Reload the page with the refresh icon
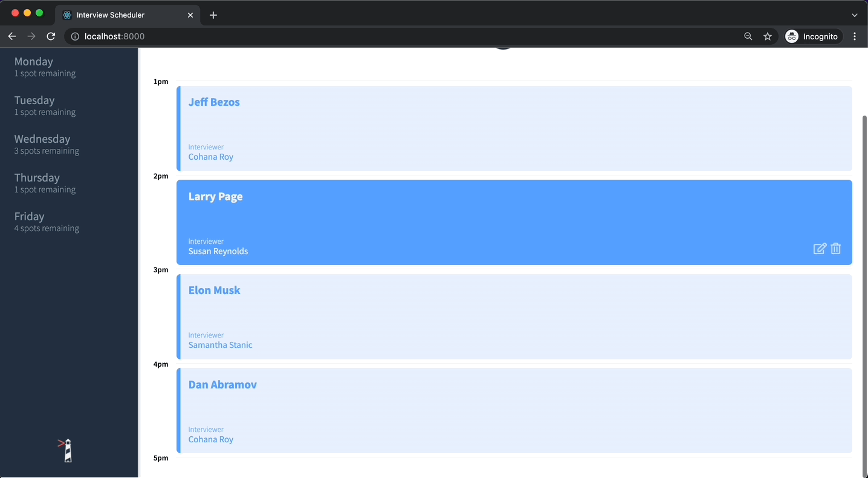 (51, 36)
